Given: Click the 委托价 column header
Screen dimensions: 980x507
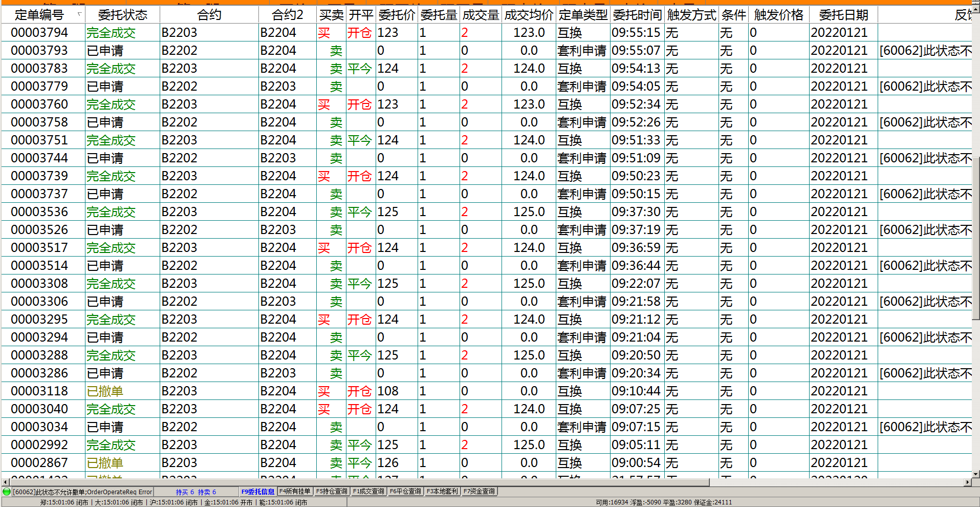Looking at the screenshot, I should [x=397, y=15].
